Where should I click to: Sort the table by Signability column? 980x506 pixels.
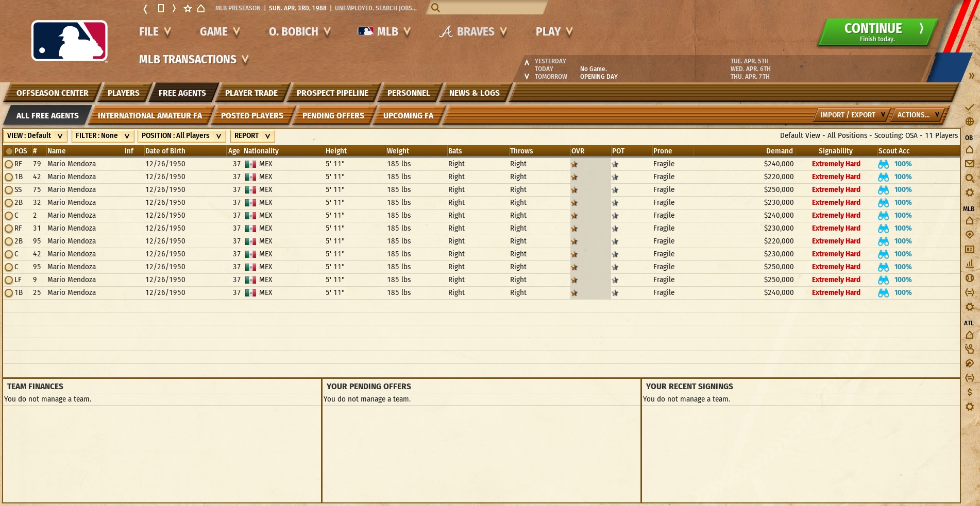point(835,151)
